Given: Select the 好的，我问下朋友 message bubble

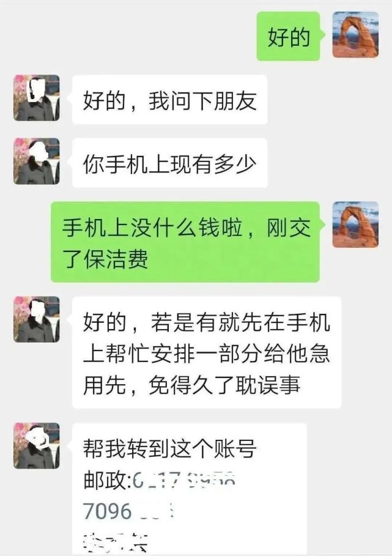Looking at the screenshot, I should [169, 100].
